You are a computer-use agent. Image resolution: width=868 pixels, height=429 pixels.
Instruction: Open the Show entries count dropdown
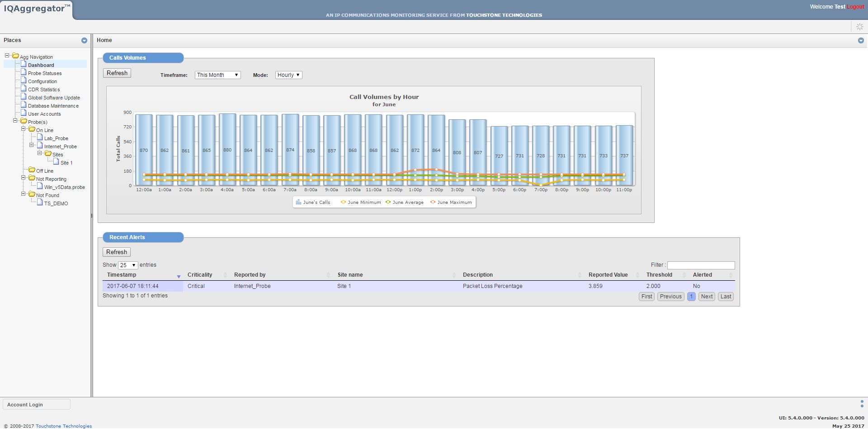tap(128, 265)
